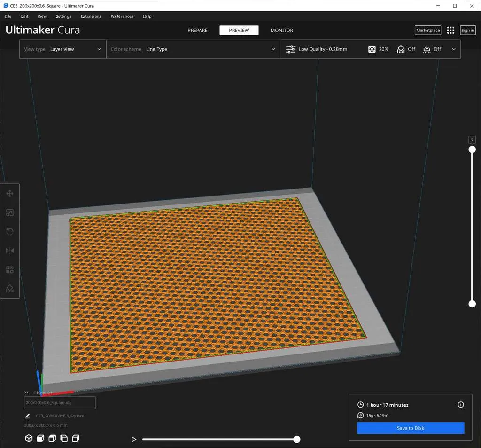Switch to the MONITOR tab

tap(281, 30)
